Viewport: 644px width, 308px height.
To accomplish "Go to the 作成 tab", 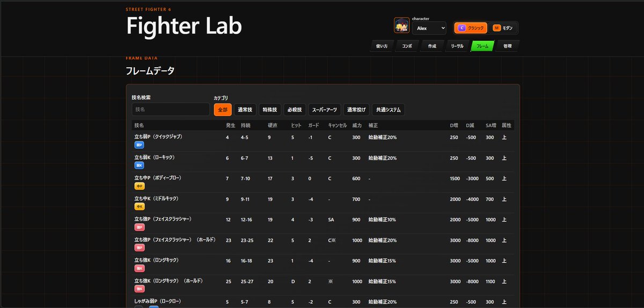I will click(432, 46).
